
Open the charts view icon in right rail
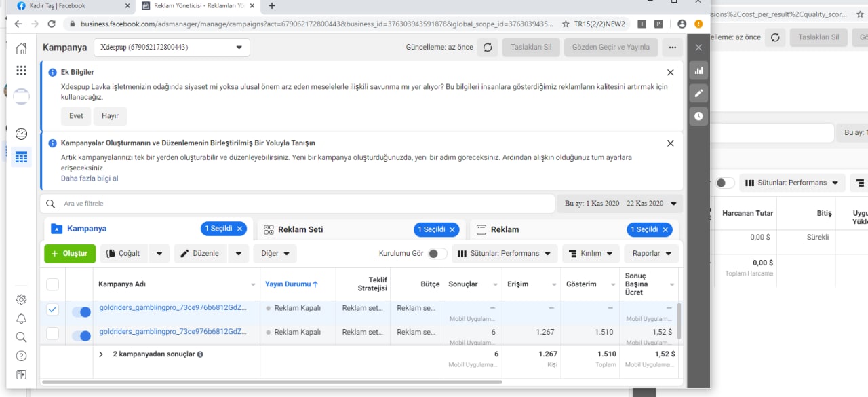tap(698, 70)
